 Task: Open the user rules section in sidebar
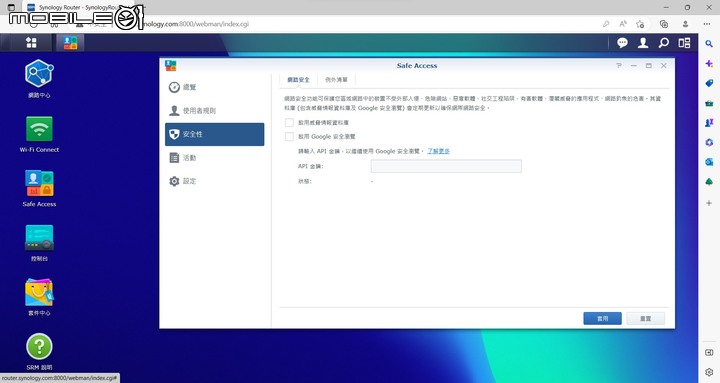[214, 110]
